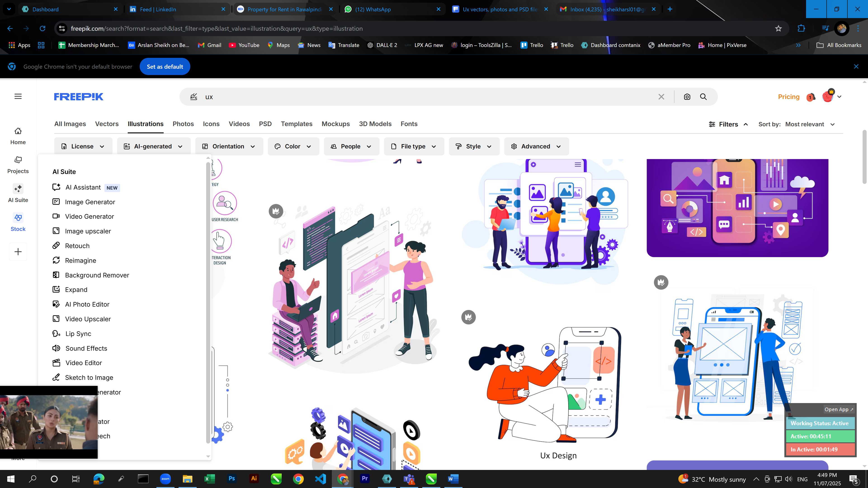Open the notifications bell icon

[811, 97]
